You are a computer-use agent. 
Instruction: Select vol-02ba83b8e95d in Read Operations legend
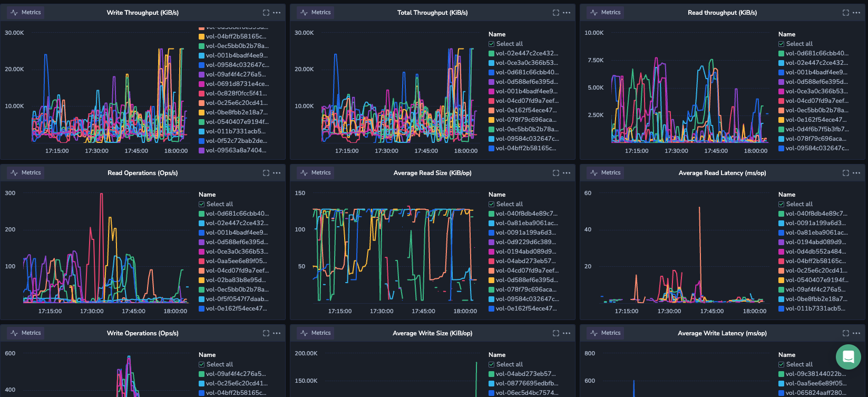click(232, 280)
